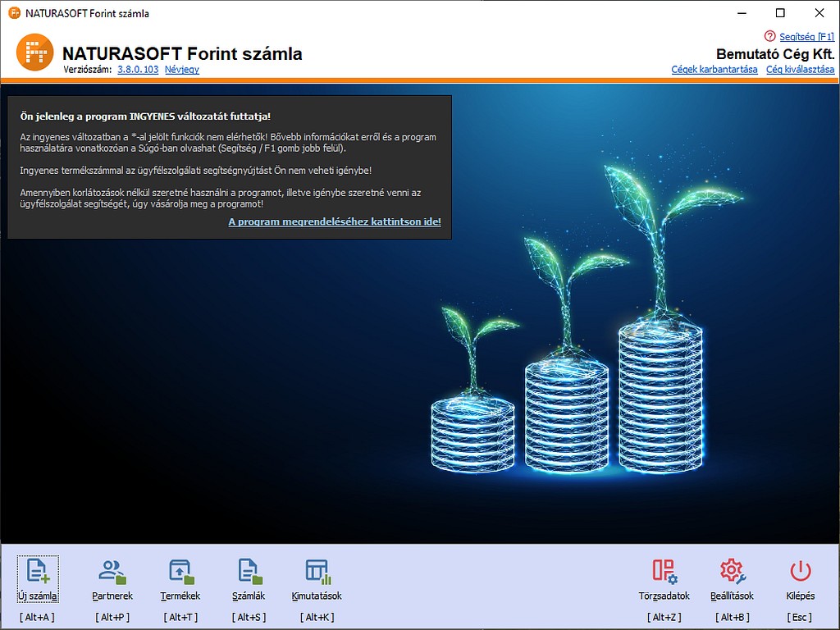Viewport: 840px width, 630px height.
Task: Open the Névjegy about link
Action: point(182,70)
